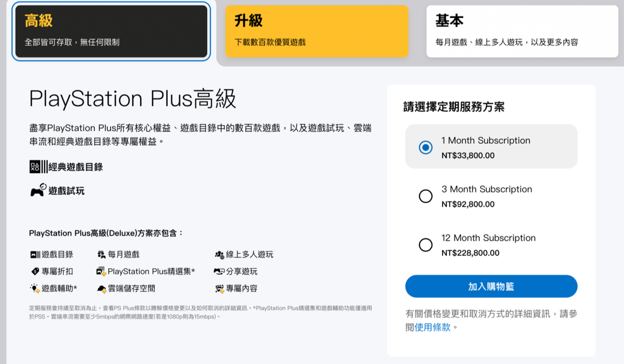Switch to the 高級 premium tier tab
The image size is (624, 364).
click(111, 31)
